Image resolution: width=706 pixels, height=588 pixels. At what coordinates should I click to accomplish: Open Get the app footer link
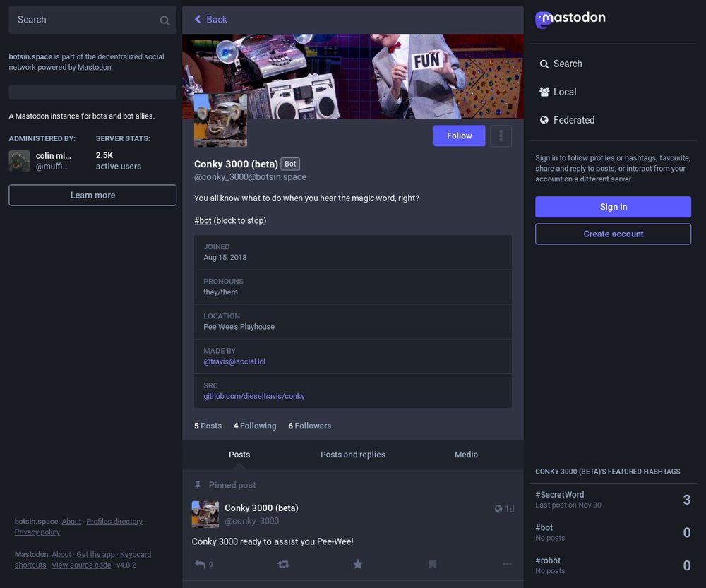coord(95,555)
